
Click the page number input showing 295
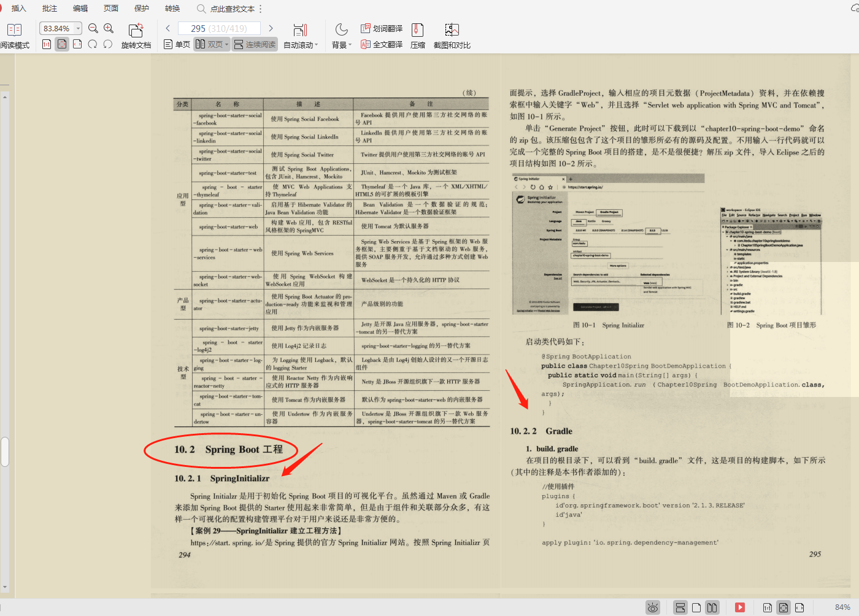click(x=219, y=28)
